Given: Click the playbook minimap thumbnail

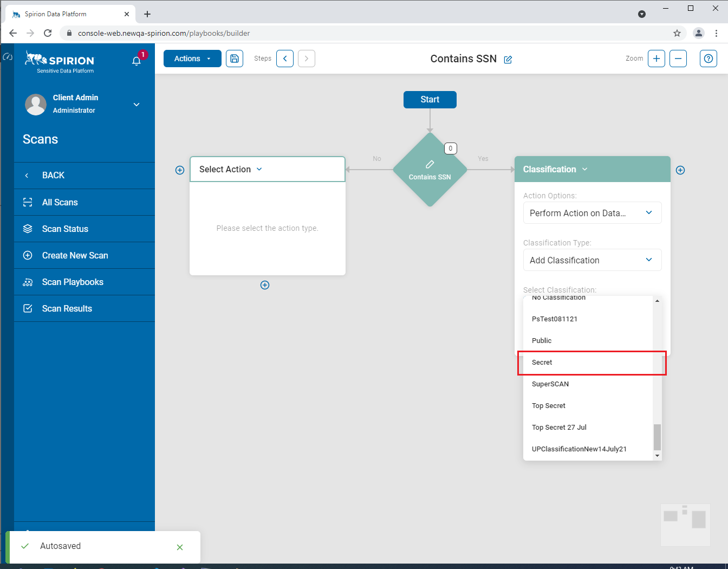Looking at the screenshot, I should 685,525.
